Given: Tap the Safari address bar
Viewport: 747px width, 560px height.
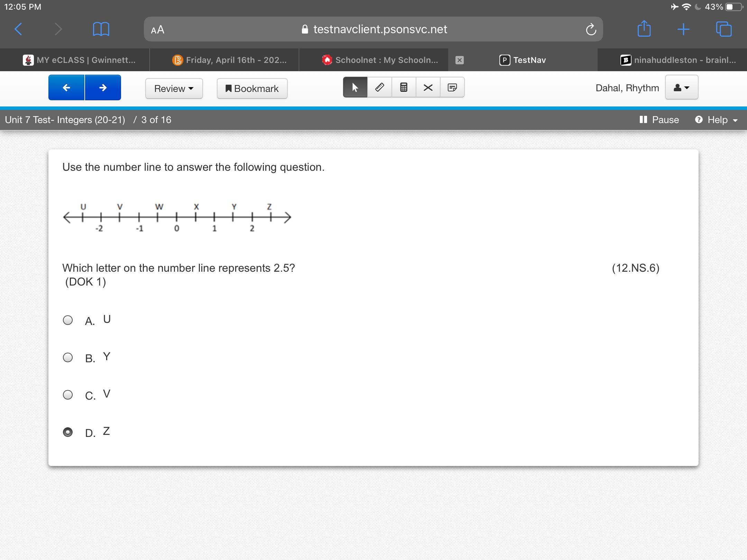Looking at the screenshot, I should (373, 29).
